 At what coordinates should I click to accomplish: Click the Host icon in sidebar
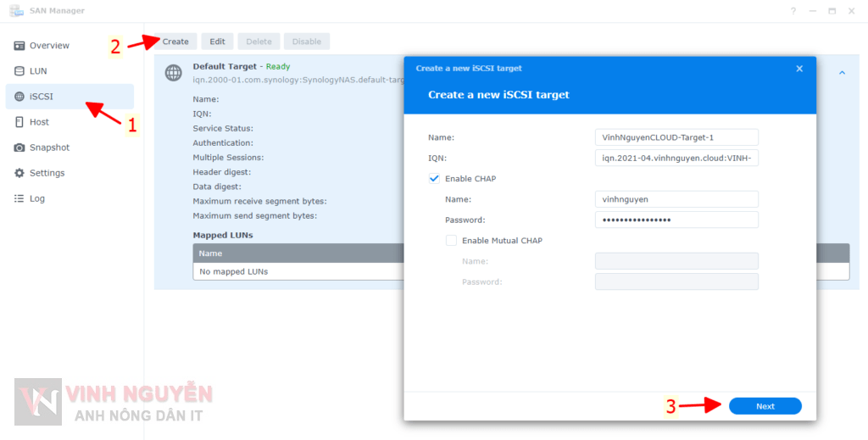point(19,122)
